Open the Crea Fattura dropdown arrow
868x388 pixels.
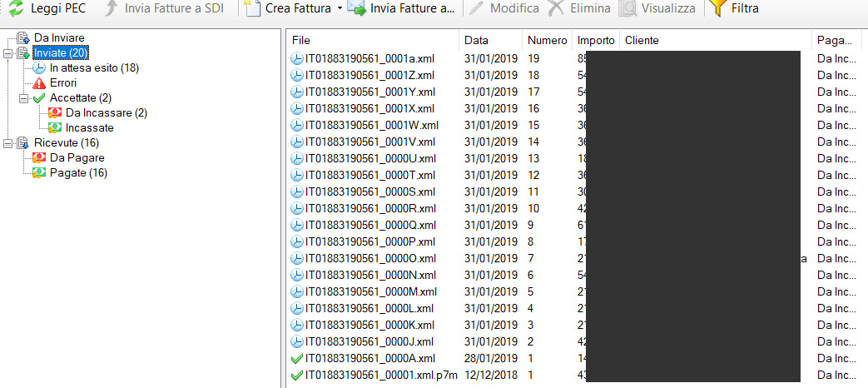[x=340, y=9]
